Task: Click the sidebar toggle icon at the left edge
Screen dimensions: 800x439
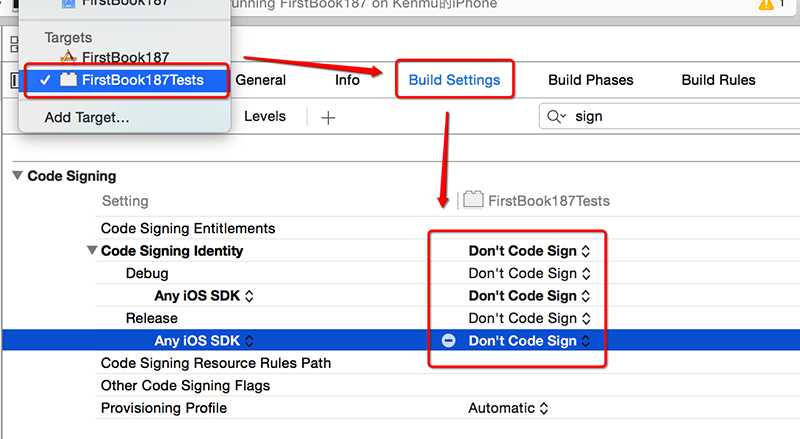Action: (14, 80)
